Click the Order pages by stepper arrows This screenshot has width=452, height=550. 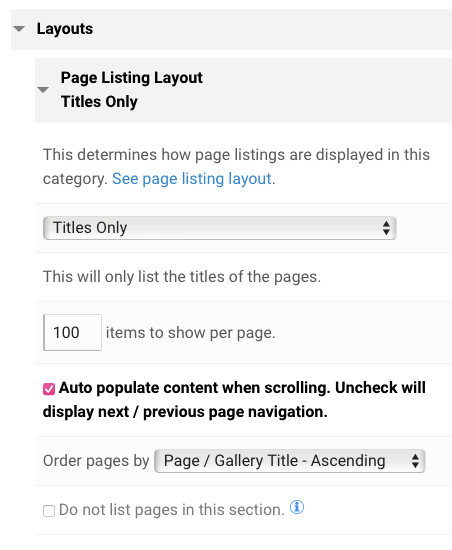[x=415, y=461]
